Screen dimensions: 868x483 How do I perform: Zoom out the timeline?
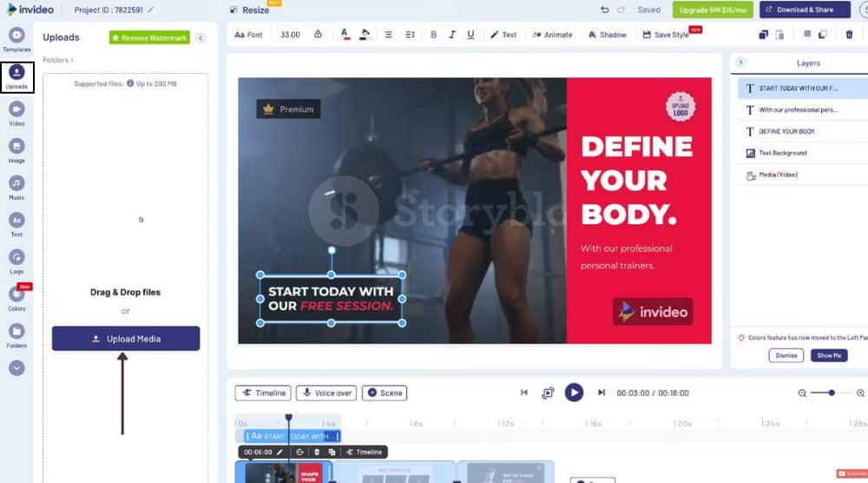point(801,393)
